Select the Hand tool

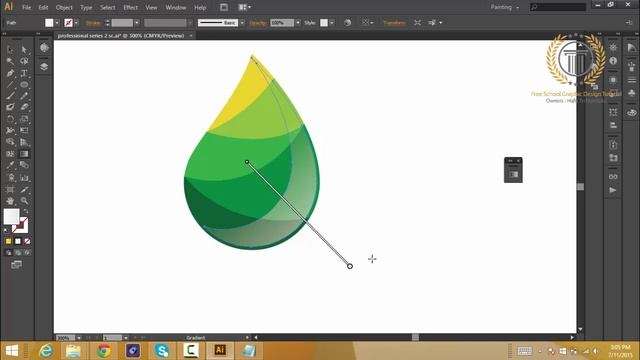click(x=10, y=201)
